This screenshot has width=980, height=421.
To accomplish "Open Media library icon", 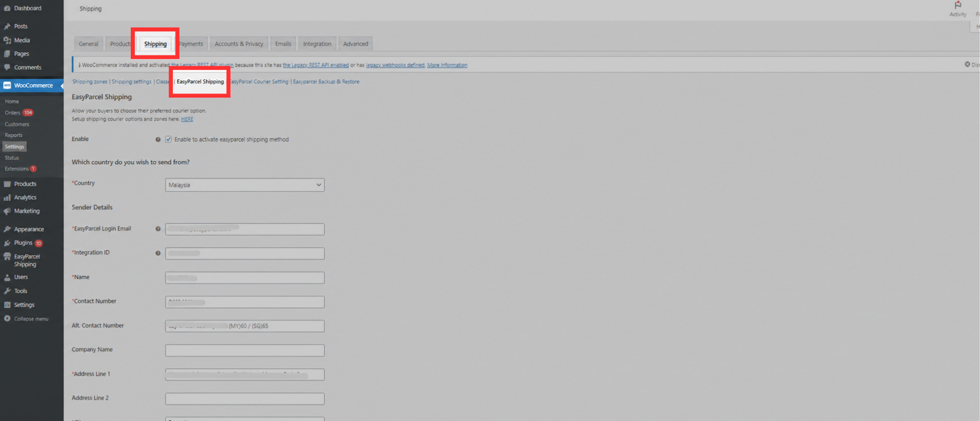I will (x=7, y=40).
